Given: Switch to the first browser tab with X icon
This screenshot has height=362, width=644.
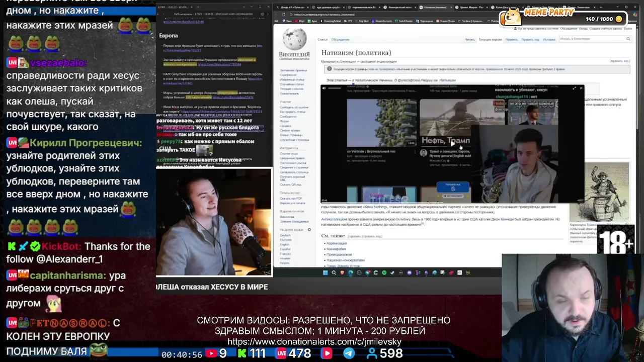Looking at the screenshot, I should pyautogui.click(x=292, y=7).
